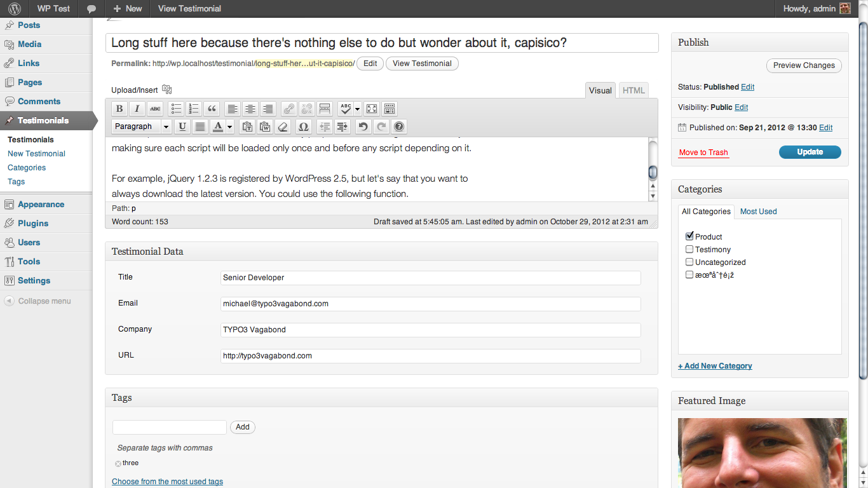Toggle bold formatting in the editor toolbar
The width and height of the screenshot is (868, 488).
coord(119,109)
